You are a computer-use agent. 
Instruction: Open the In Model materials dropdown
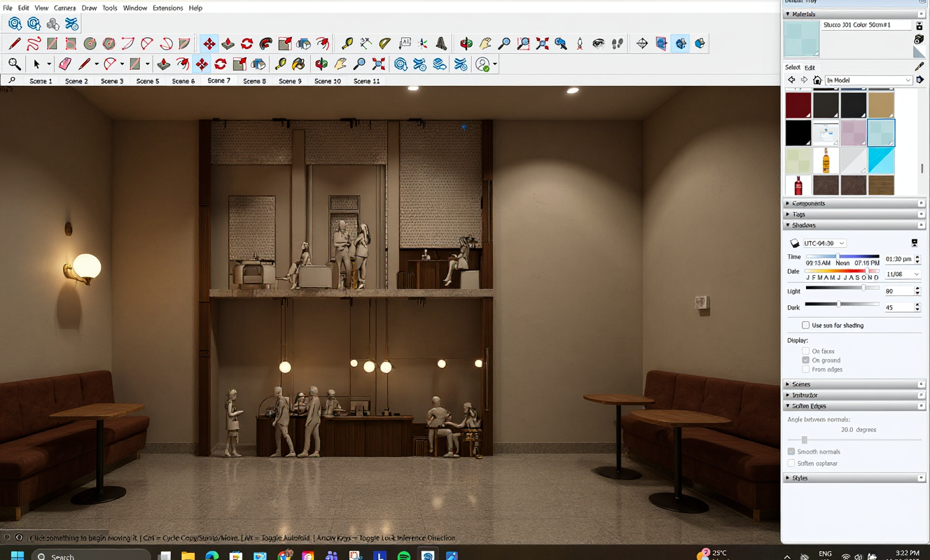point(868,80)
